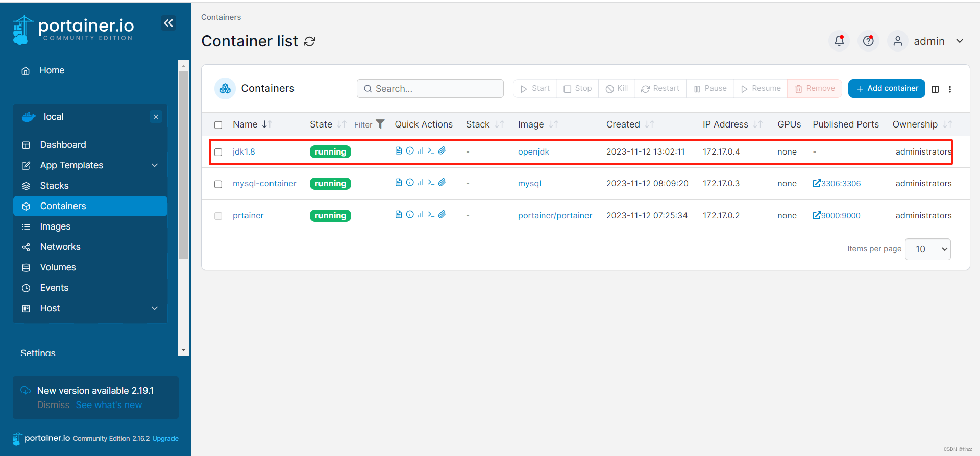Click the portainer.io logo
This screenshot has height=456, width=980.
[x=73, y=30]
